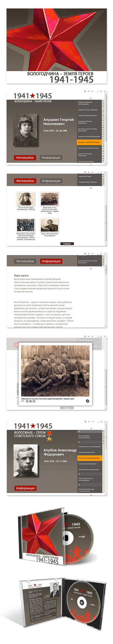
Task: Click down arrow below the Апушкин window name list
Action: point(91,165)
